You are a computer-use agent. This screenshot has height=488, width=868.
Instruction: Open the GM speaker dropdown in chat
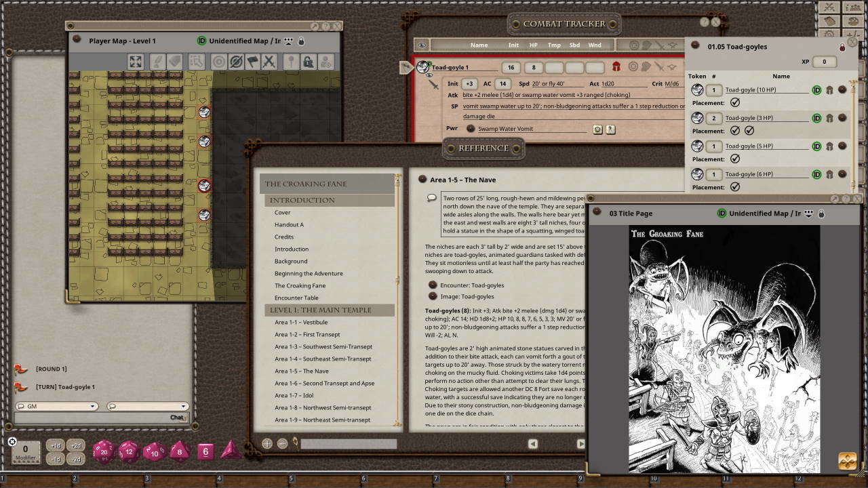pyautogui.click(x=56, y=406)
